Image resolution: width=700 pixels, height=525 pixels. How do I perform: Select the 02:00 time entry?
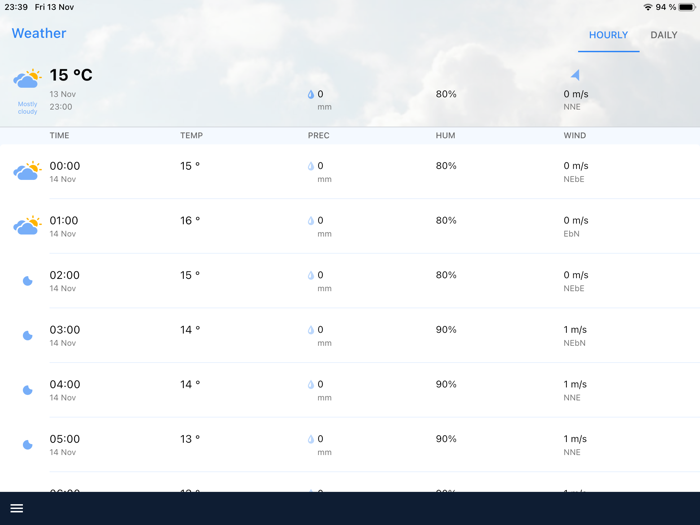coord(65,275)
